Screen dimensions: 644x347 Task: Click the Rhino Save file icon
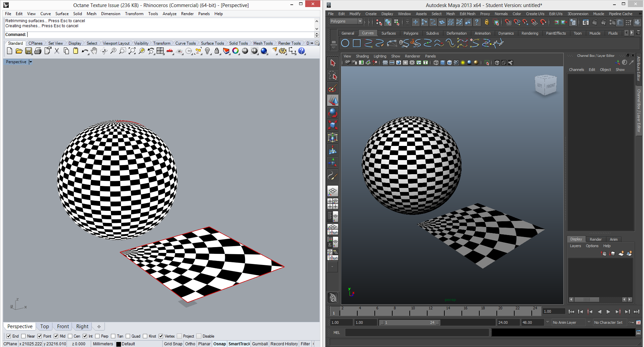click(x=29, y=51)
